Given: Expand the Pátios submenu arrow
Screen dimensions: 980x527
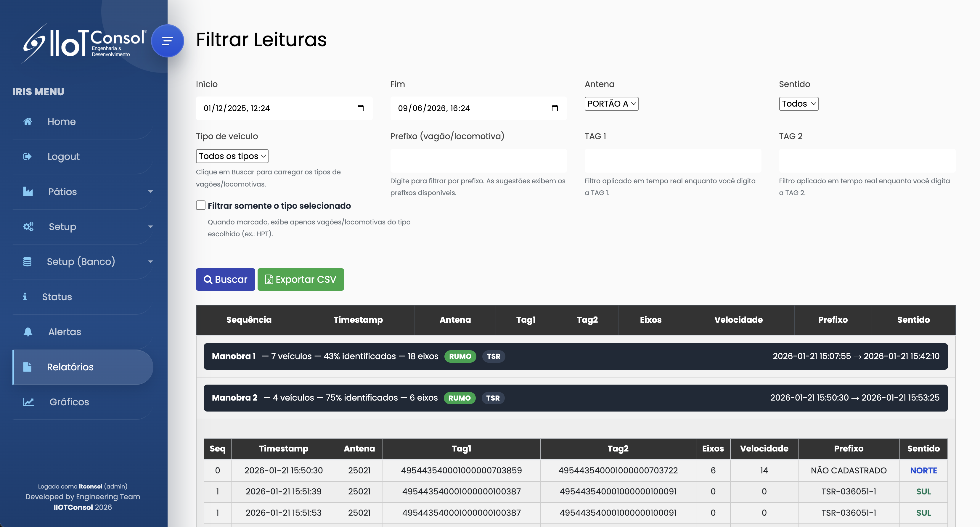Looking at the screenshot, I should [x=151, y=191].
